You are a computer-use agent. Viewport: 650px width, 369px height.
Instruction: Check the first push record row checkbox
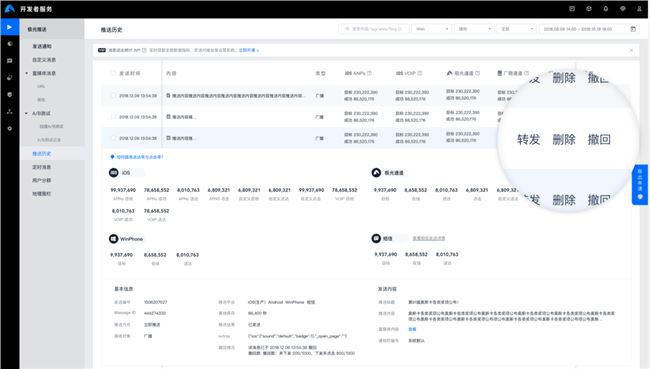tap(113, 96)
